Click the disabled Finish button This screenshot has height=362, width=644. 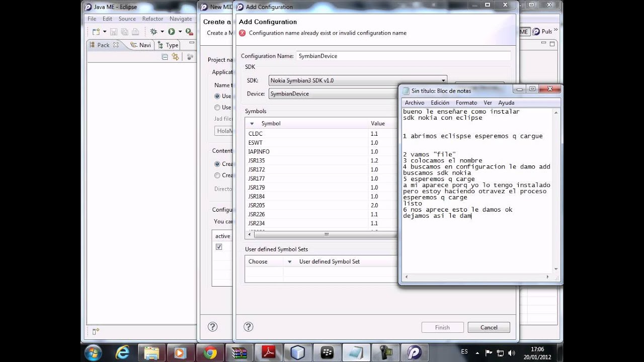442,327
